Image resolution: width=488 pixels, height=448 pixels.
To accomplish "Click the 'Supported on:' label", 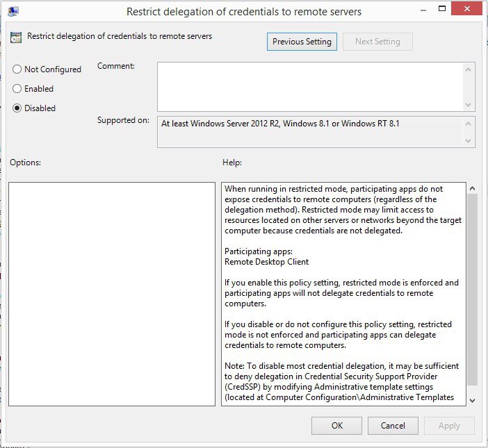I will [123, 120].
